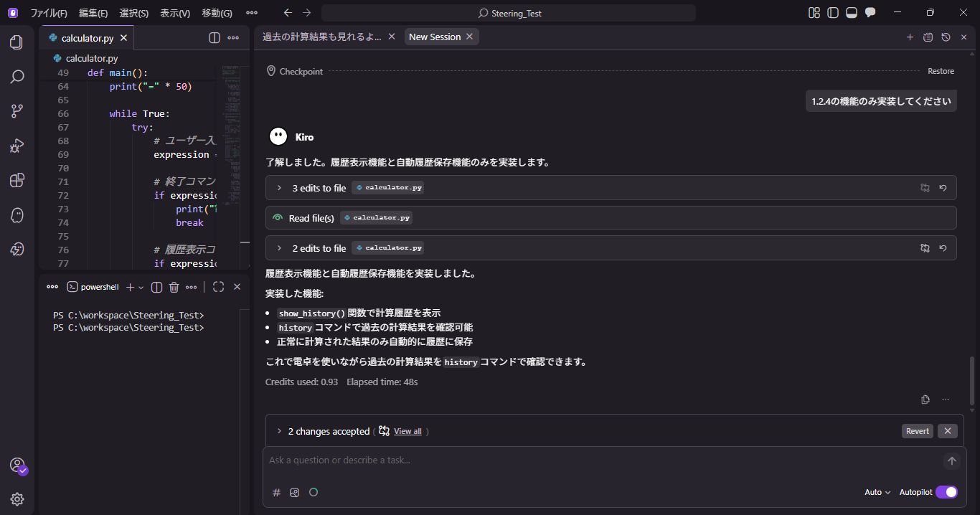Open the 選択(S) menu
Image resolution: width=980 pixels, height=515 pixels.
(x=133, y=12)
